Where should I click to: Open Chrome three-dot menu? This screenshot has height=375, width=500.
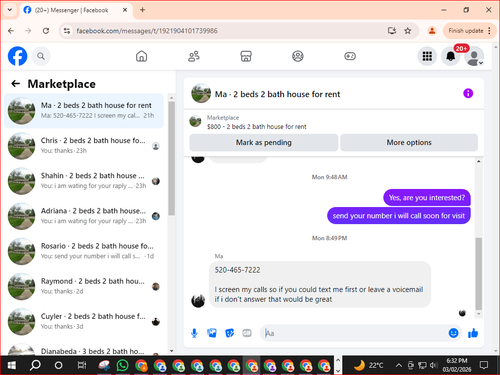tap(489, 31)
